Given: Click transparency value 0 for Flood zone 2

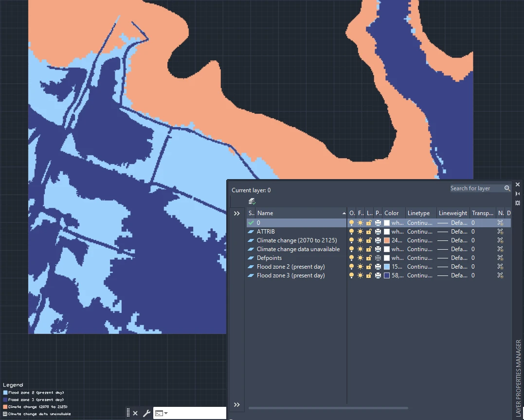Looking at the screenshot, I should pos(473,267).
